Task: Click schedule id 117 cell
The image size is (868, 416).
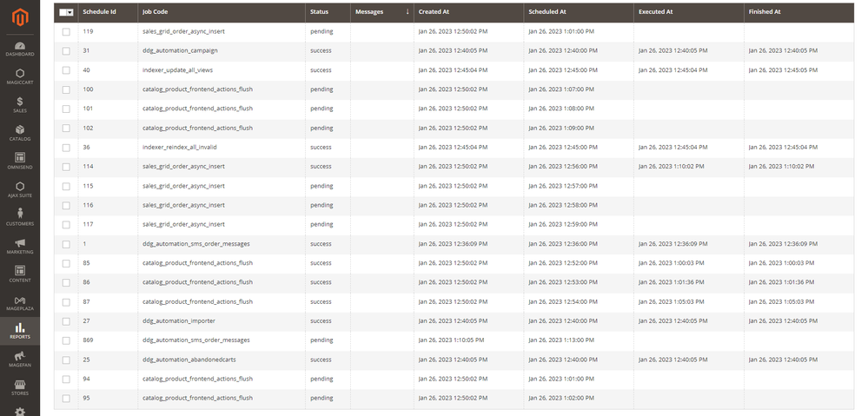Action: [x=88, y=224]
